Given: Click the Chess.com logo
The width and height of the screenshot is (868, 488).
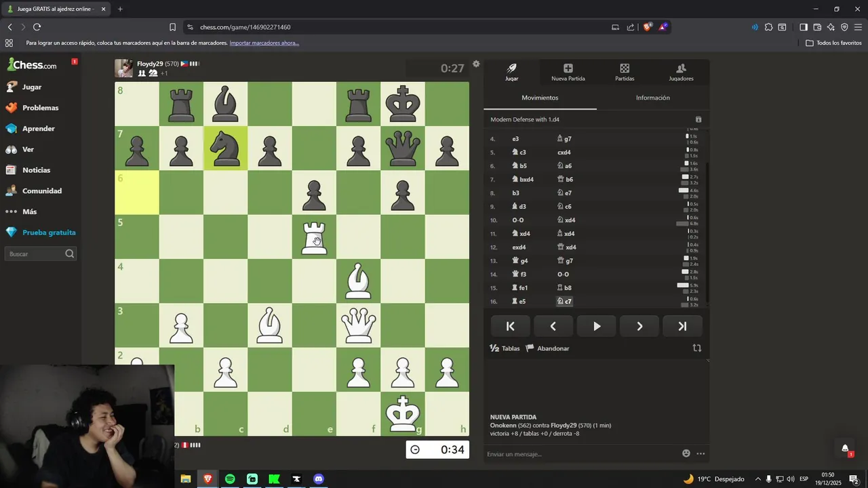Looking at the screenshot, I should 32,65.
